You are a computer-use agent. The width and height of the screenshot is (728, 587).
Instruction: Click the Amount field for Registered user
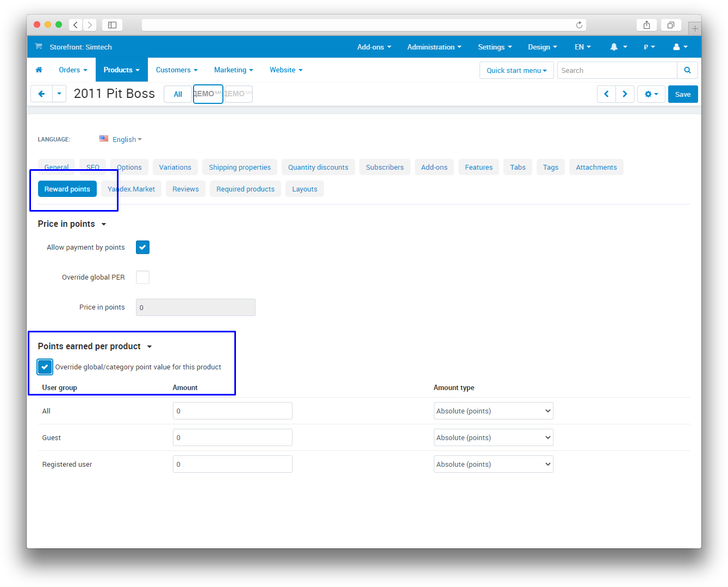[x=232, y=465]
